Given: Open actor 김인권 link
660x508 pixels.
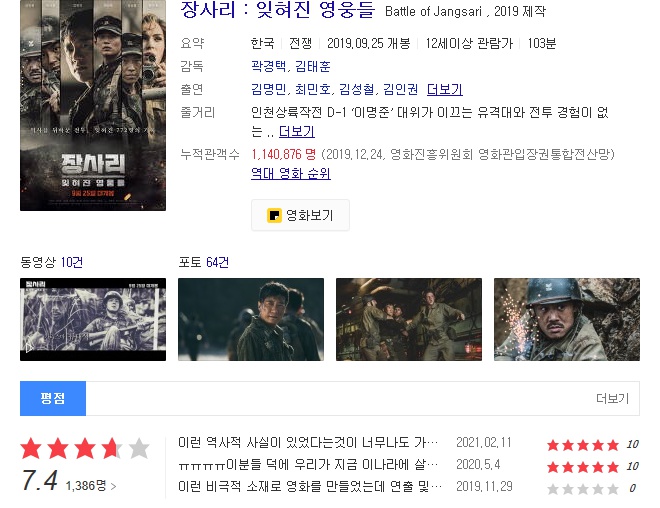Looking at the screenshot, I should click(401, 89).
